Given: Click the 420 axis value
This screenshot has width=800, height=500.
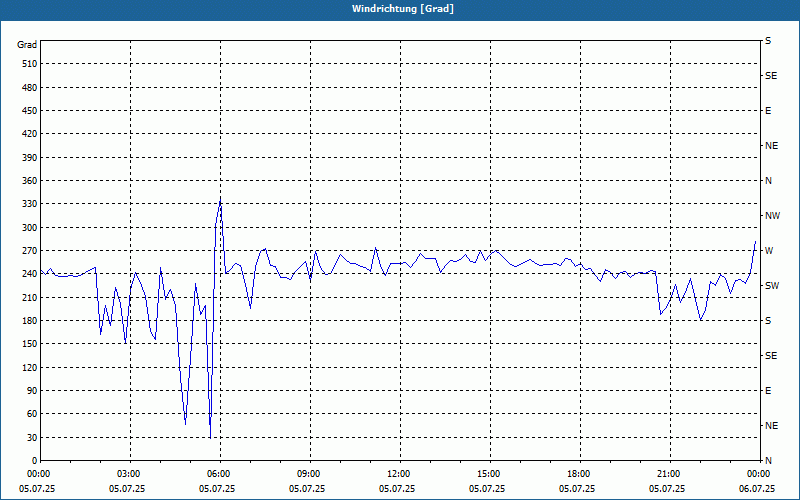Looking at the screenshot, I should coord(30,134).
